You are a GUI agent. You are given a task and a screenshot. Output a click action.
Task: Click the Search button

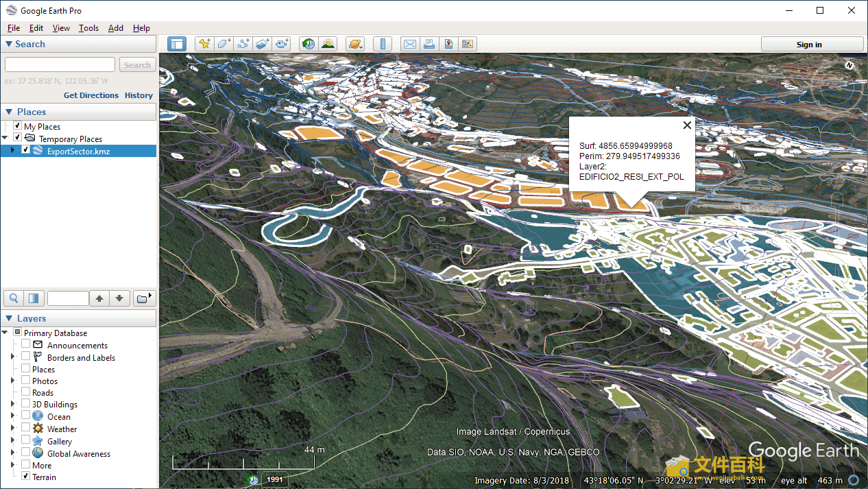tap(137, 65)
